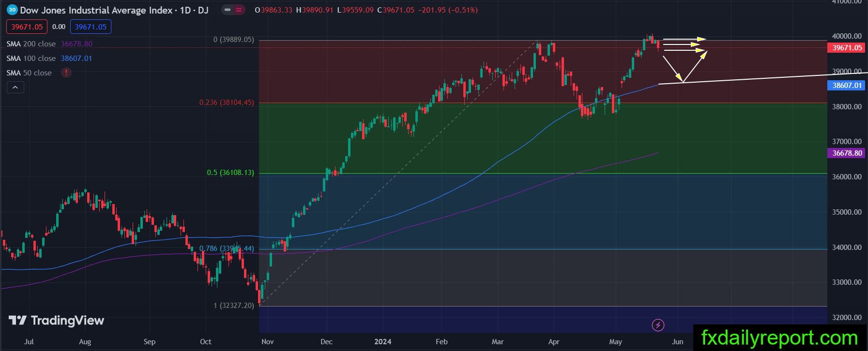Viewport: 868px width, 351px height.
Task: Click the purple lightning event marker
Action: pos(658,325)
